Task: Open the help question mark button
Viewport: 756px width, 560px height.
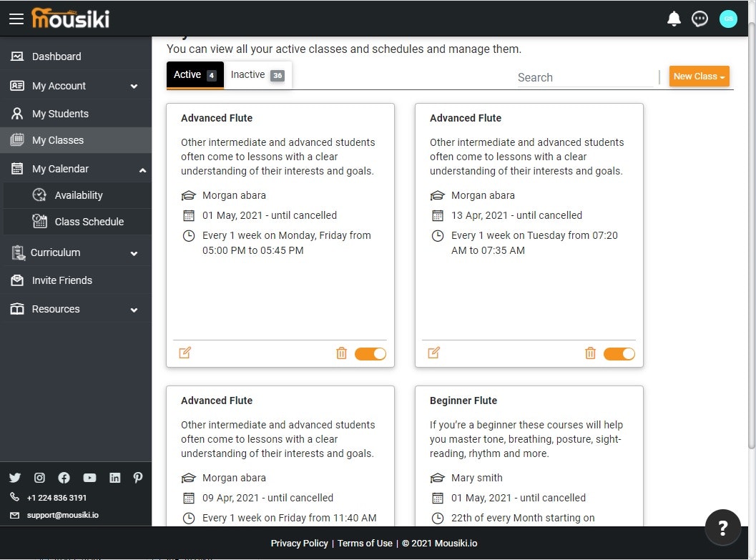Action: (722, 528)
